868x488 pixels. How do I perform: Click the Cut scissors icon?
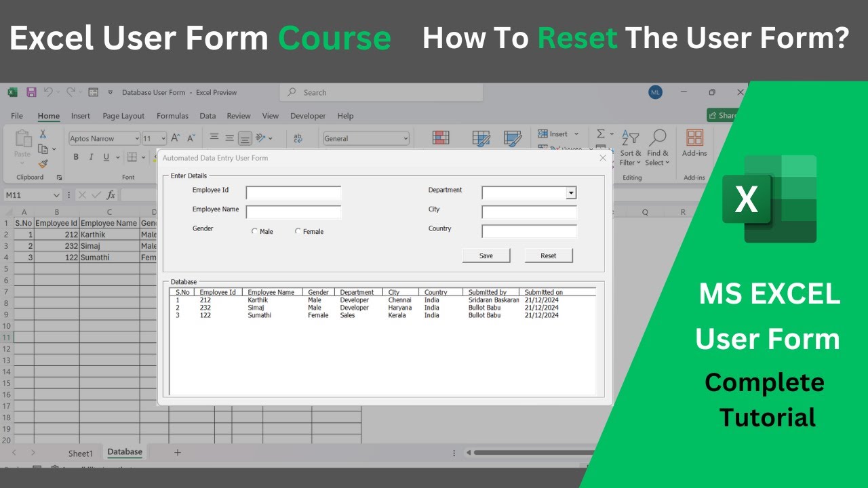click(x=43, y=134)
